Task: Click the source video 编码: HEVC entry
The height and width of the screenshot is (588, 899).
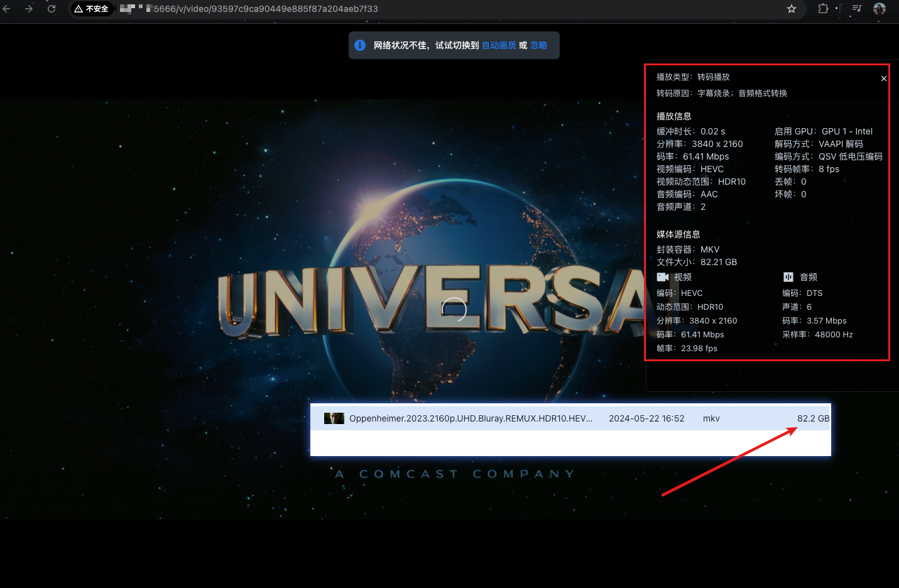Action: point(680,293)
